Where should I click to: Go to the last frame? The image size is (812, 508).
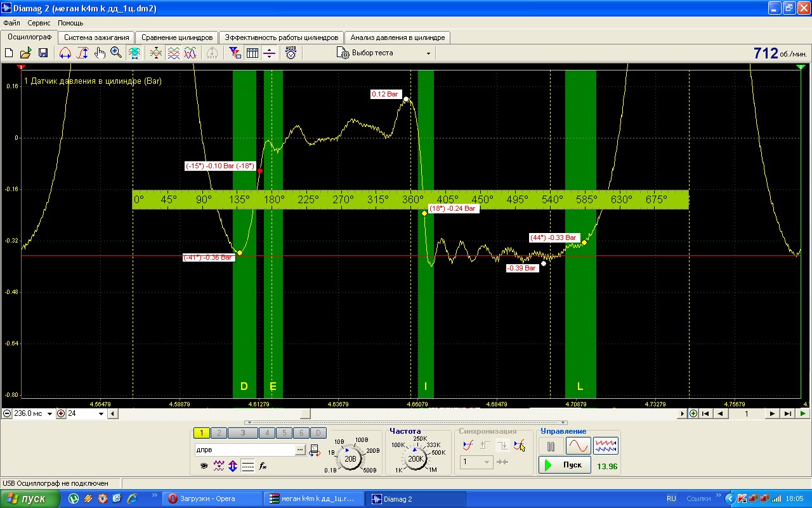coord(787,413)
